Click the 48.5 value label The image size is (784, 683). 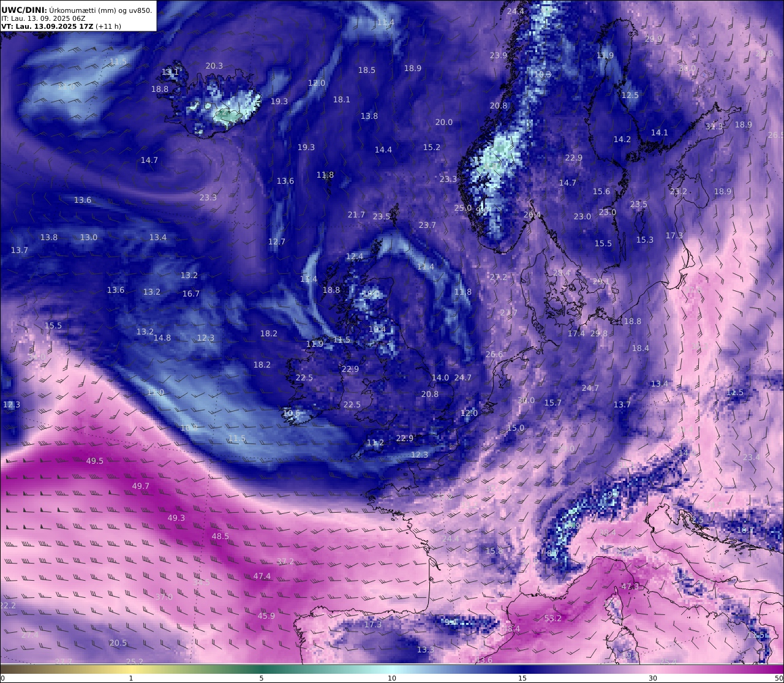pos(221,536)
